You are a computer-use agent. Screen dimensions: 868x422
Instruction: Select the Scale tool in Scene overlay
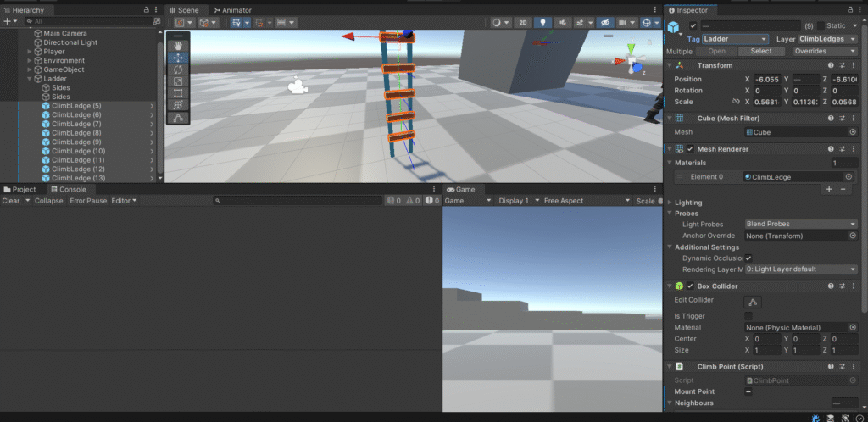click(178, 81)
